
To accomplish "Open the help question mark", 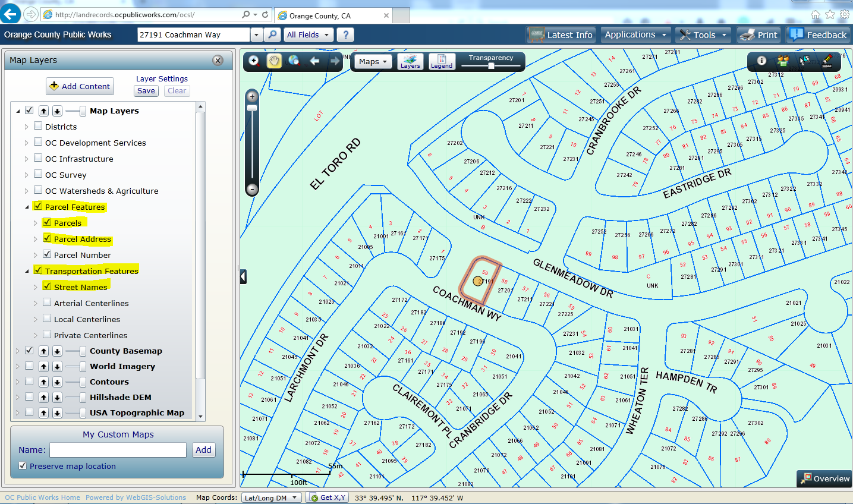I will (345, 35).
